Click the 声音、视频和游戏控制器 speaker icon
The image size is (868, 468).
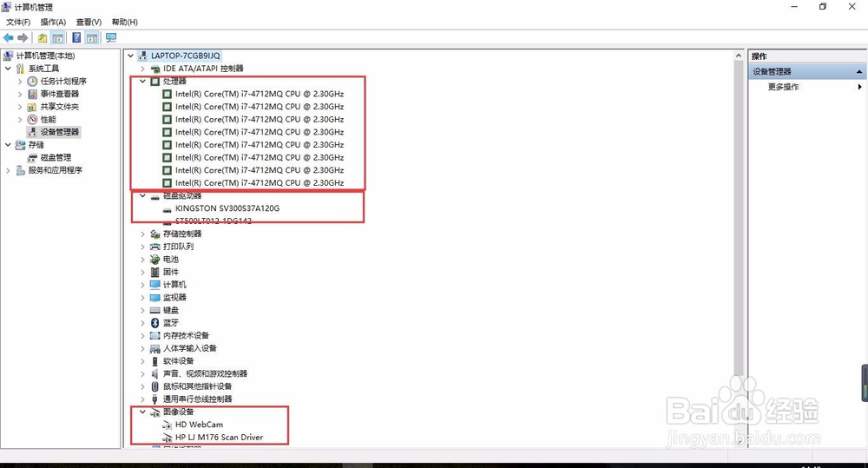(155, 374)
